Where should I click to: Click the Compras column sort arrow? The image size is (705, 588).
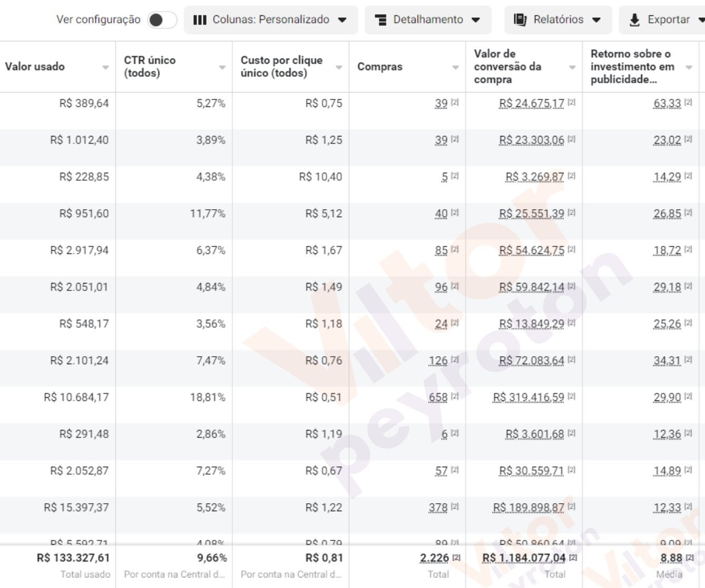tap(455, 67)
